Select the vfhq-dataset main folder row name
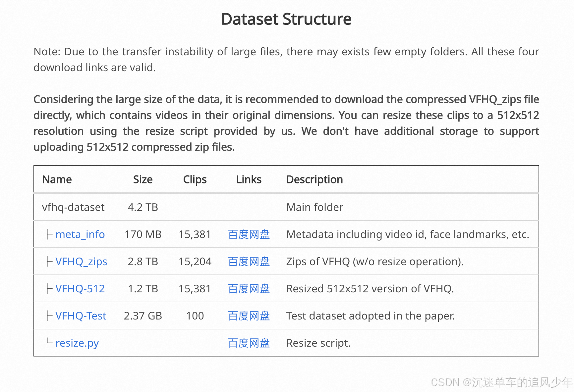This screenshot has height=392, width=574. [x=73, y=207]
